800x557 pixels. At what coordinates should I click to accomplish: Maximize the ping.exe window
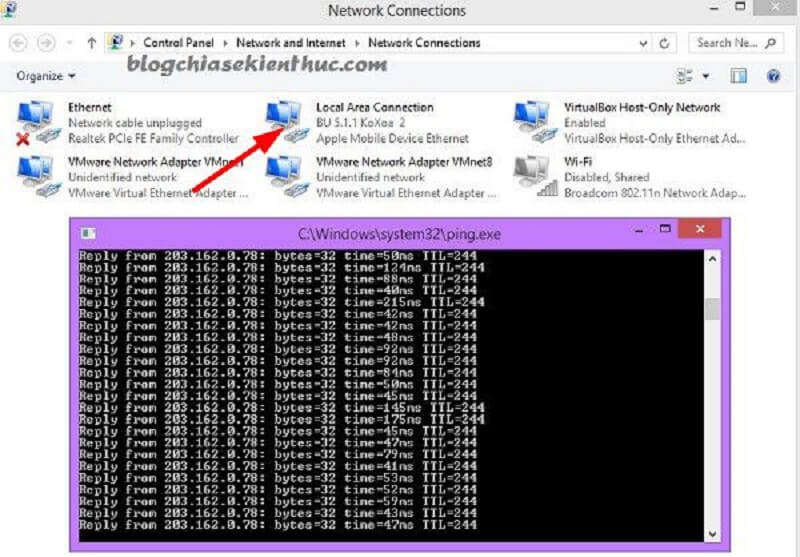(664, 229)
